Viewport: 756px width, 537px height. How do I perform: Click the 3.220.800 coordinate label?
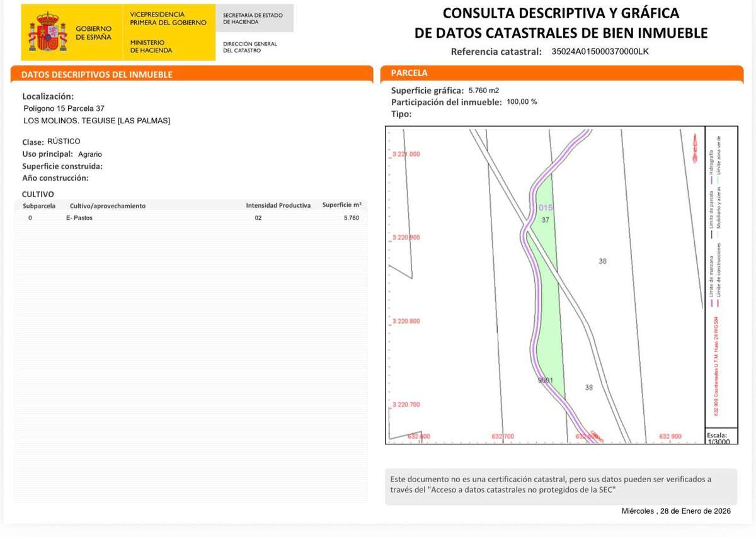pos(406,322)
